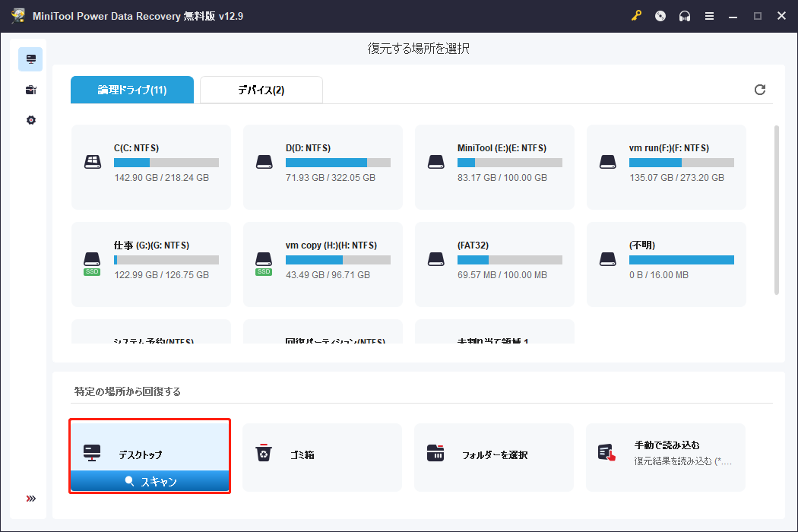Select 仕事 (G:) SSD drive icon

tap(92, 263)
